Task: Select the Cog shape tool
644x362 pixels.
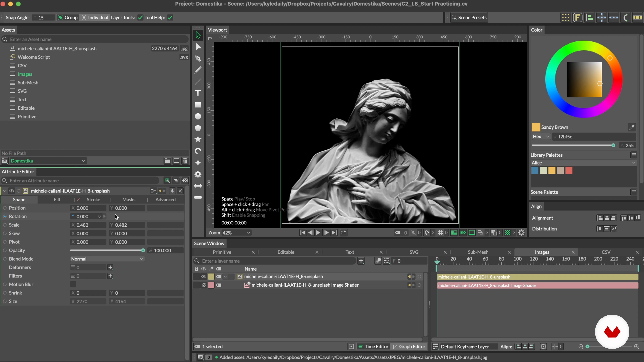Action: (x=198, y=174)
